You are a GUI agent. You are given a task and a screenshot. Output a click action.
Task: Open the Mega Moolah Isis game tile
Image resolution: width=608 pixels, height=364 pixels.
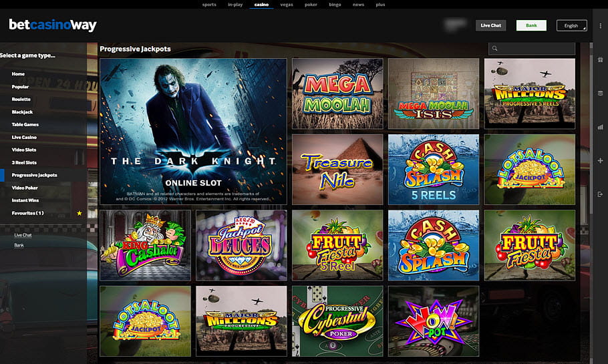(434, 94)
